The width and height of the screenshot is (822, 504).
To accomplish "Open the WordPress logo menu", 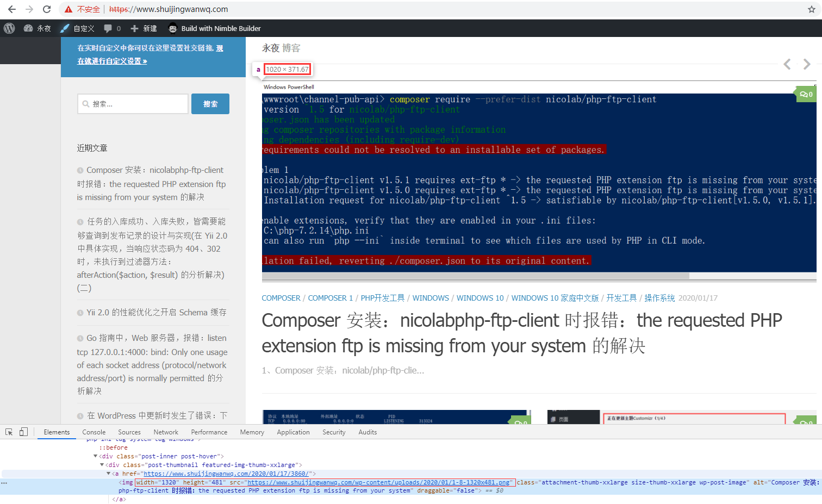I will coord(9,28).
